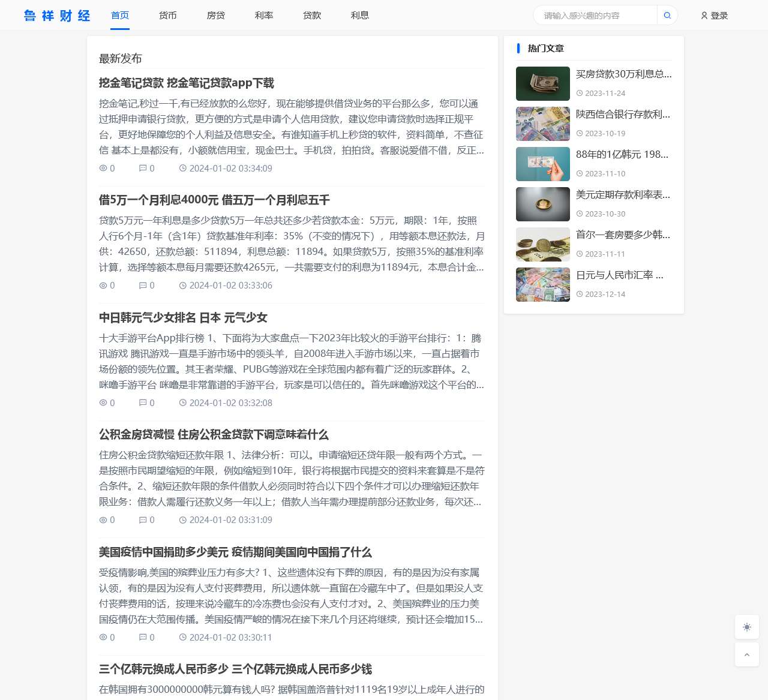Click clock icon beside 2024-01-02 03:32:08
The width and height of the screenshot is (768, 700).
tap(183, 403)
